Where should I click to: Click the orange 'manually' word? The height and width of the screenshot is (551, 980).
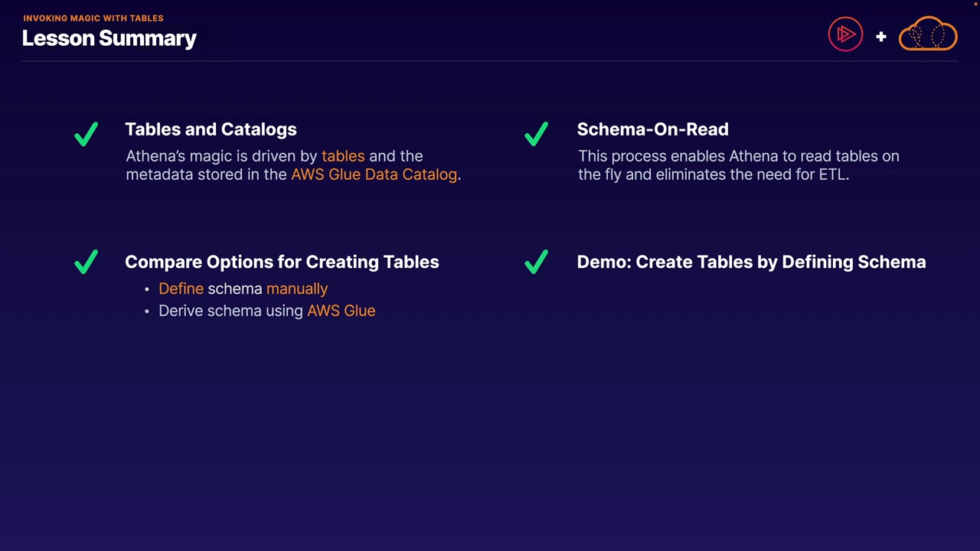(297, 289)
